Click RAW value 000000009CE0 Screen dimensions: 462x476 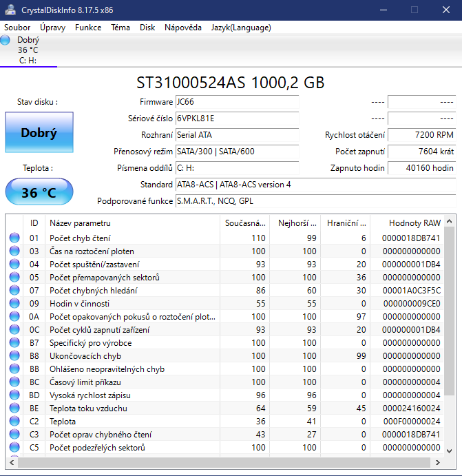[x=412, y=304]
